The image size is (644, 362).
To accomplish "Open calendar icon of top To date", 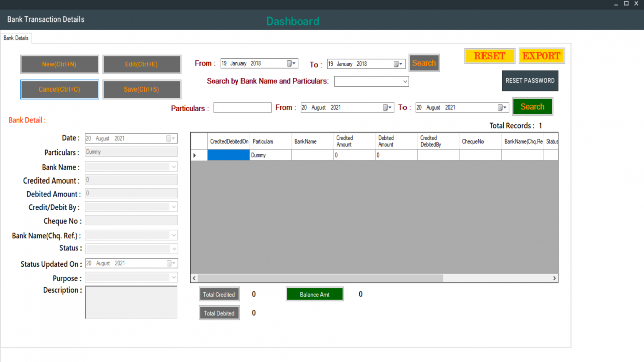I will point(399,64).
